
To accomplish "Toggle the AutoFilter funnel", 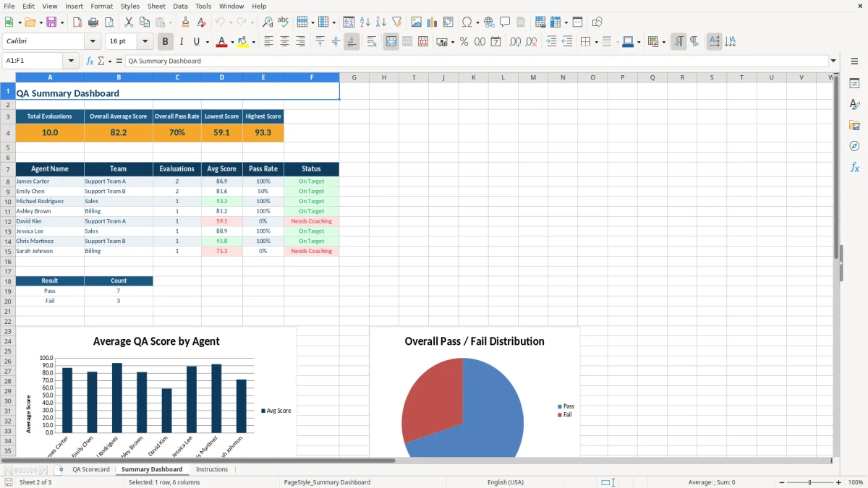I will (397, 22).
